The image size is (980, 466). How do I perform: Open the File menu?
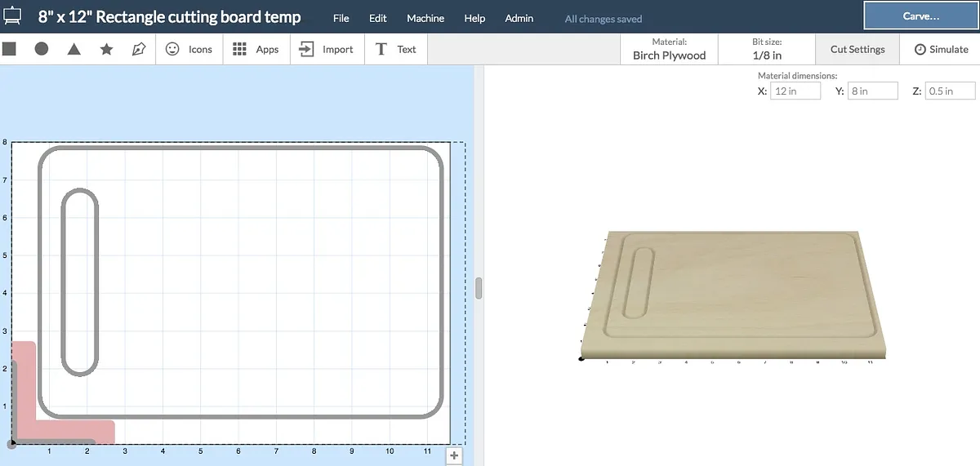click(341, 18)
